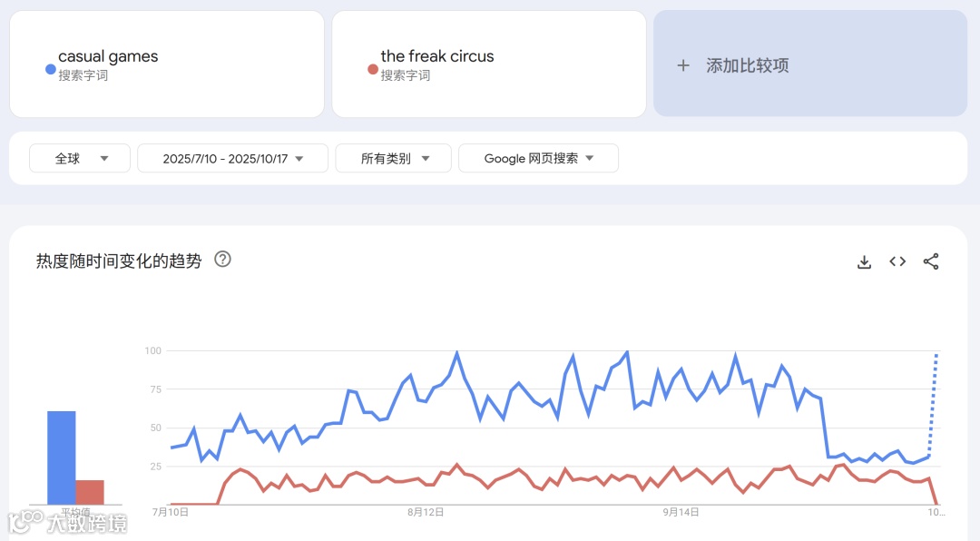The image size is (980, 541).
Task: Open the 全球 region dropdown
Action: coord(79,158)
